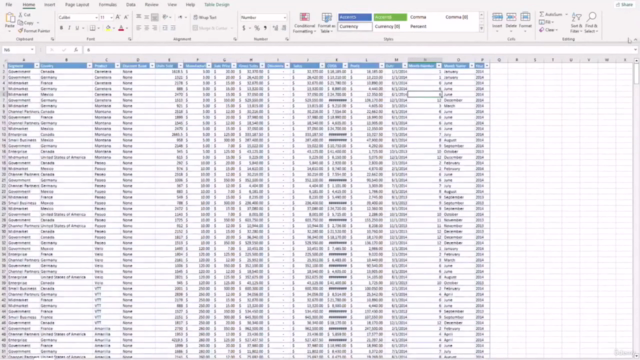Open the Conditional Formatting menu
The image size is (640, 360).
pyautogui.click(x=304, y=23)
